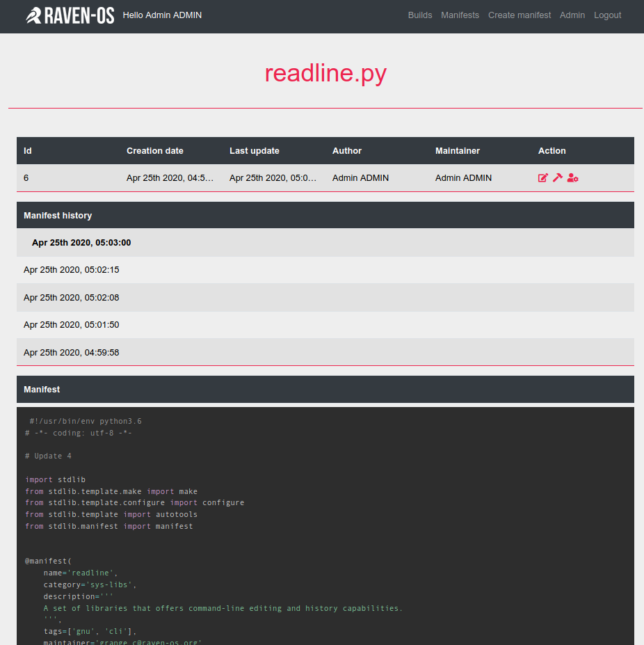Click the edit manifest pencil icon
This screenshot has width=644, height=645.
[543, 178]
